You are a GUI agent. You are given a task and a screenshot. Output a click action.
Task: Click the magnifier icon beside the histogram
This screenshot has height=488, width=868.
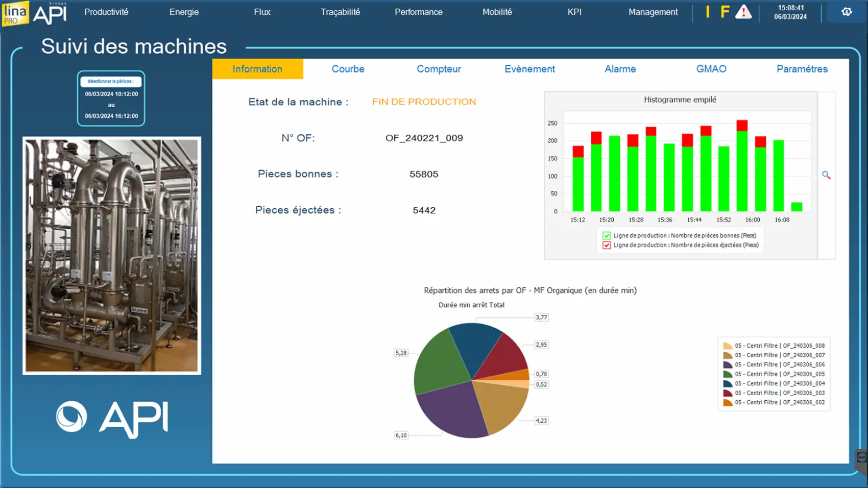[826, 175]
